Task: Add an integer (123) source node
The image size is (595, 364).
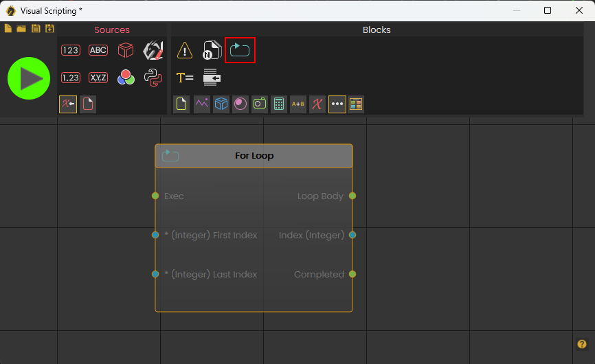Action: pyautogui.click(x=71, y=50)
